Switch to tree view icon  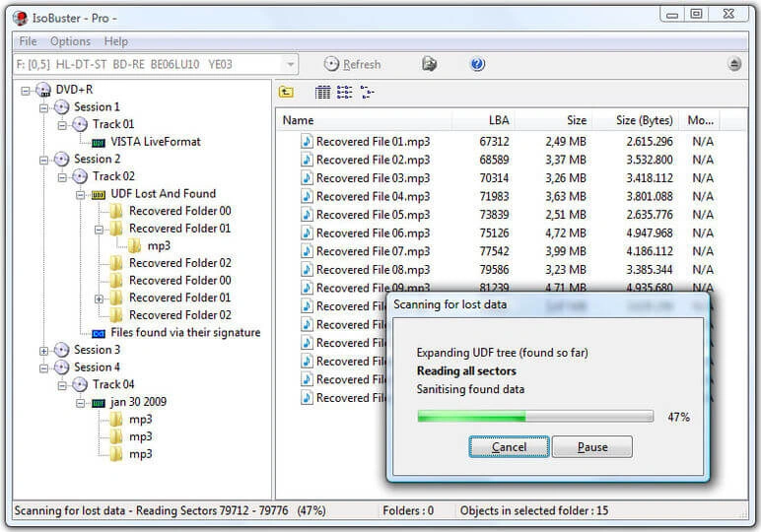(x=367, y=92)
